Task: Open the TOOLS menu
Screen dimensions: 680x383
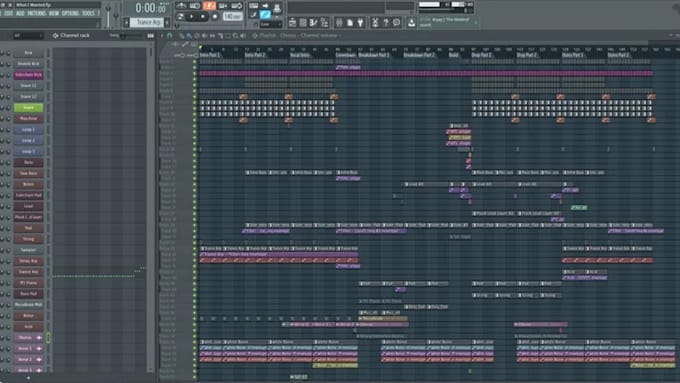Action: [x=88, y=13]
